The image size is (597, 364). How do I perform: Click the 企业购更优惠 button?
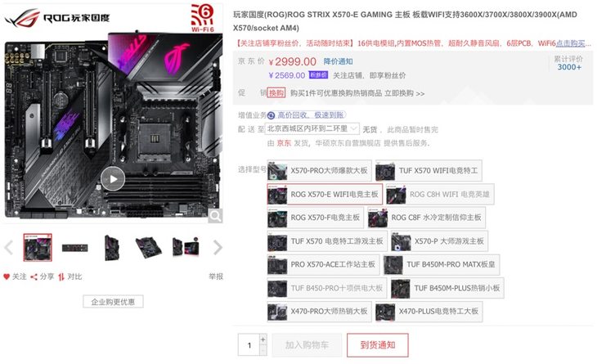[113, 302]
